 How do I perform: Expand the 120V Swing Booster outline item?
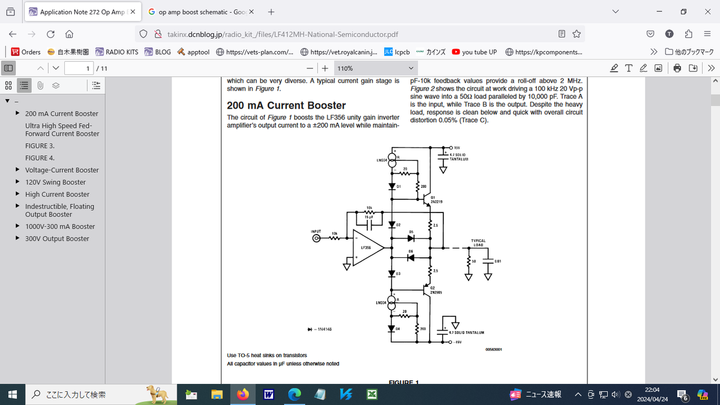pyautogui.click(x=17, y=182)
